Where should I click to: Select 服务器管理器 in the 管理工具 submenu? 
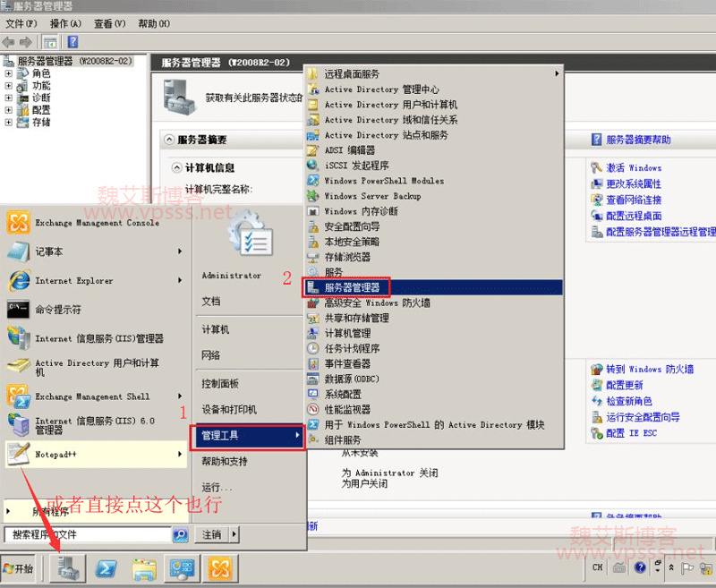pyautogui.click(x=352, y=287)
